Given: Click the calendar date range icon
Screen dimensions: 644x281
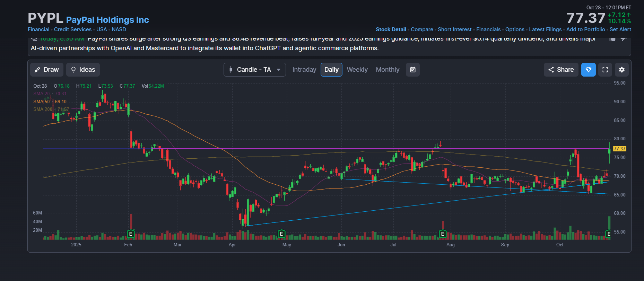Looking at the screenshot, I should 412,70.
